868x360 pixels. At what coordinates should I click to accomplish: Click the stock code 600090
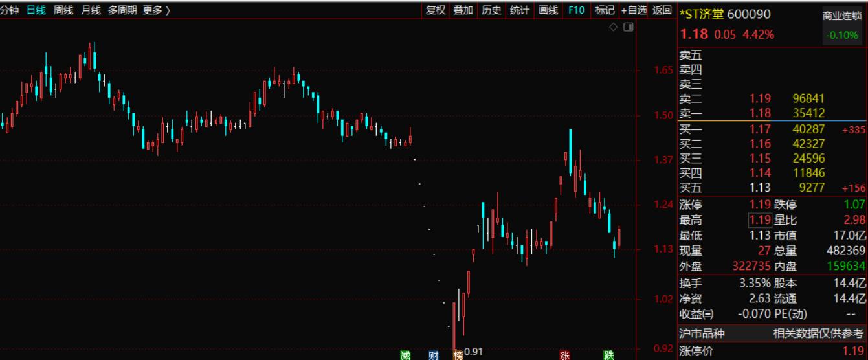point(750,14)
